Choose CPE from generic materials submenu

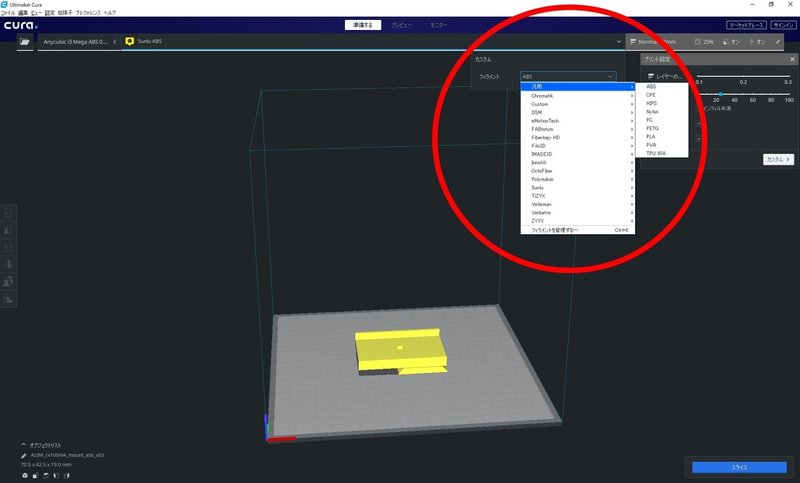point(662,95)
